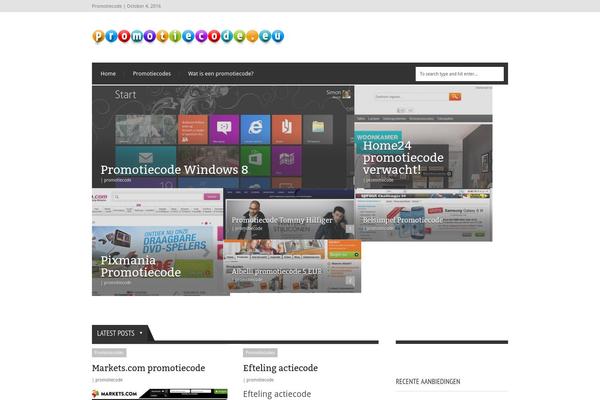Click author link under Markets.com promotiecode
Viewport: 600px width, 400px height.
click(109, 380)
